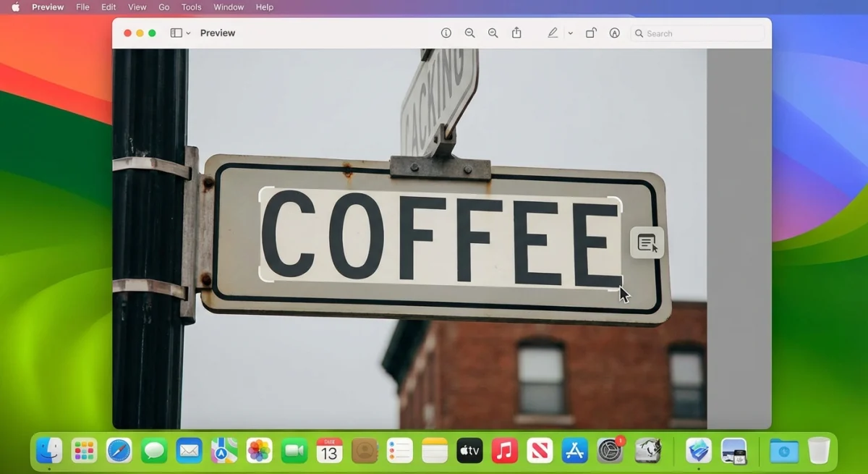Open the Tools menu
Screen dimensions: 868x474
point(191,7)
